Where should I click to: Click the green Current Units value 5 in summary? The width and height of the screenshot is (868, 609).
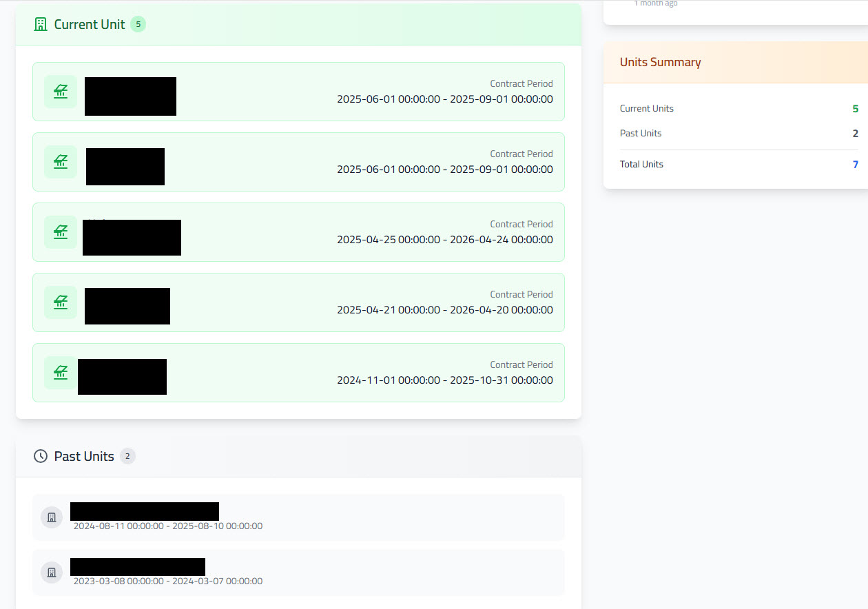tap(855, 109)
